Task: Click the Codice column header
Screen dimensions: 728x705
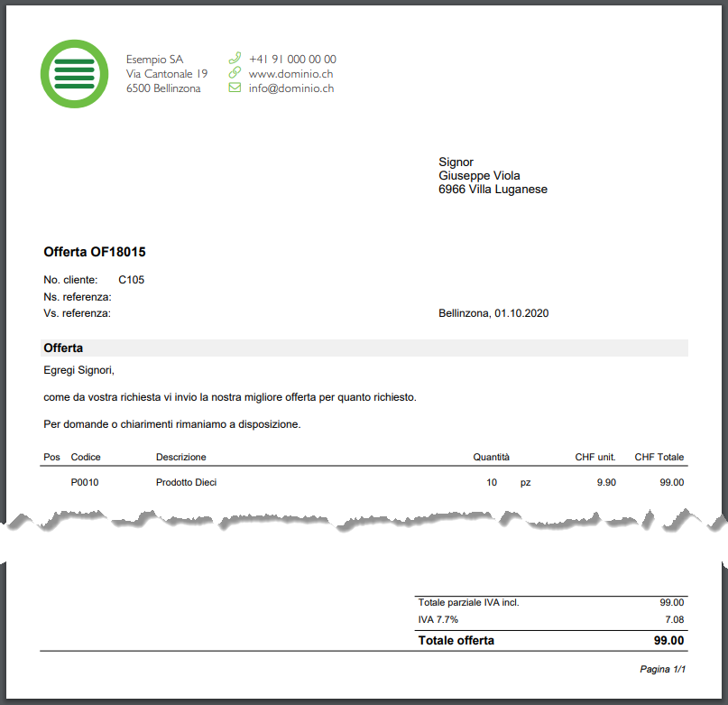Action: 86,457
